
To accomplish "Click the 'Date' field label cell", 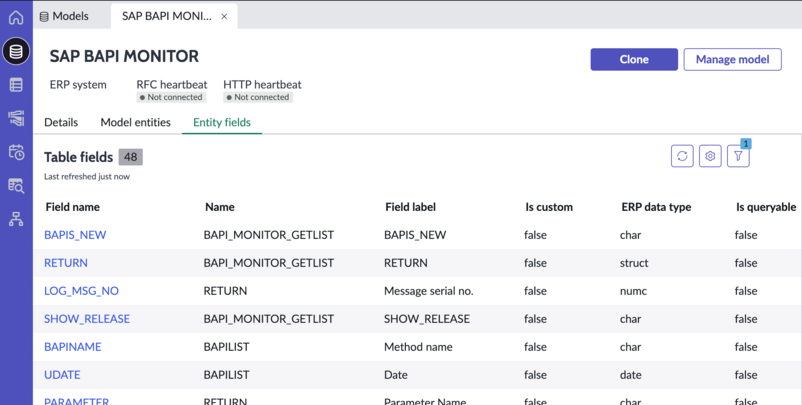I will pos(396,375).
